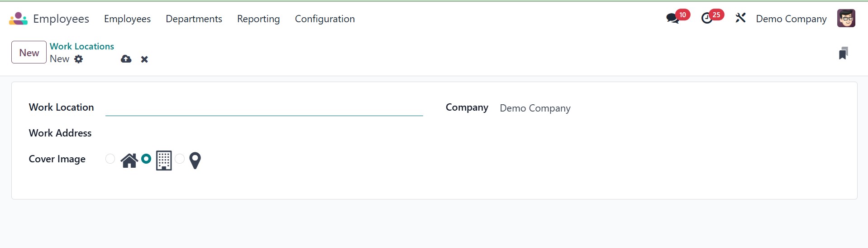Focus the Work Location name field
Image resolution: width=868 pixels, height=248 pixels.
coord(264,108)
